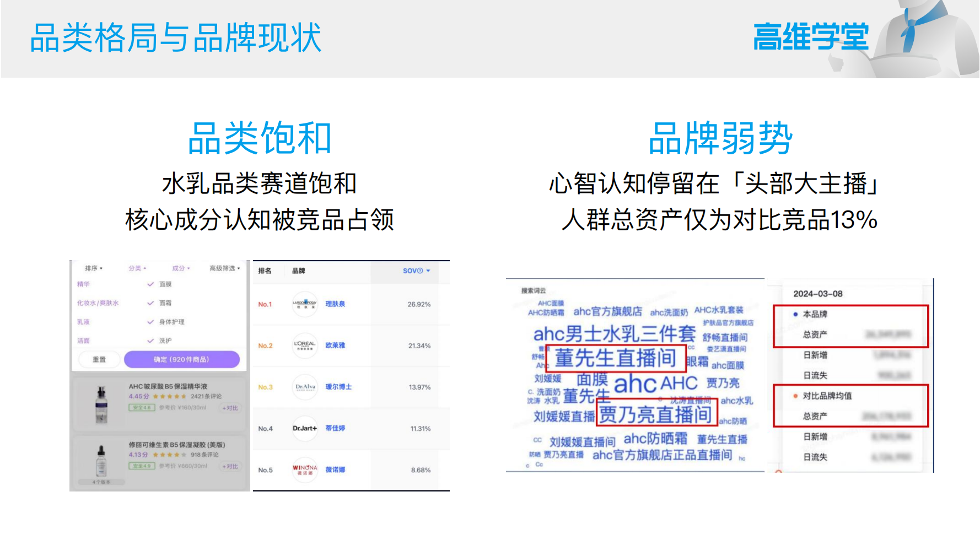The width and height of the screenshot is (980, 551).
Task: Click the 搜索词云 panel title
Action: (x=534, y=291)
